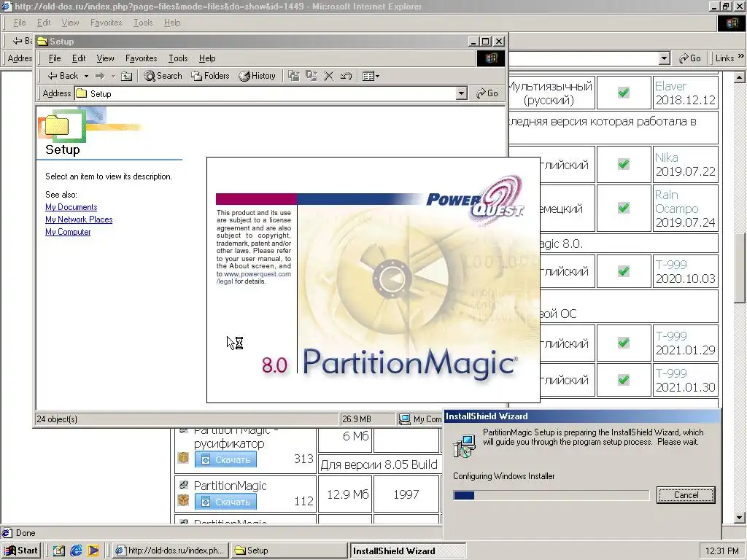Open the Elaver uploader link

(670, 86)
